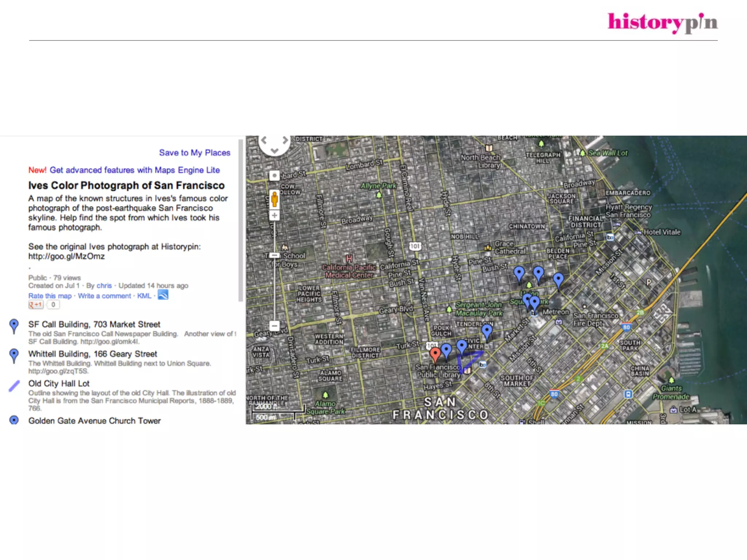The image size is (747, 560).
Task: Open the author profile link chris
Action: pos(104,286)
